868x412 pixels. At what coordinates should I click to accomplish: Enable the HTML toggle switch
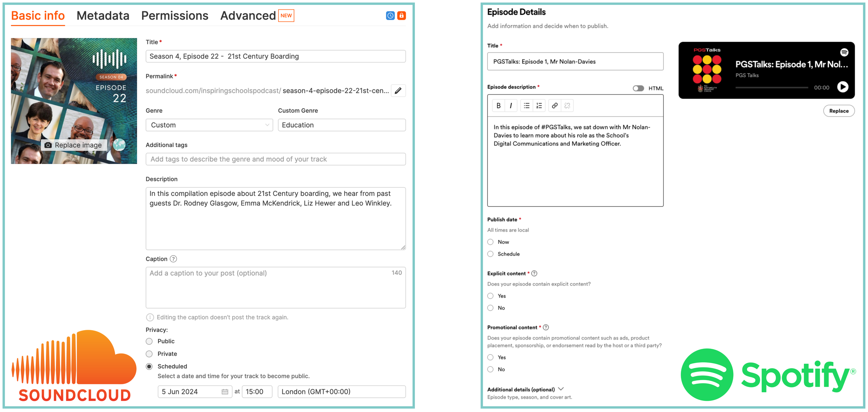[638, 88]
